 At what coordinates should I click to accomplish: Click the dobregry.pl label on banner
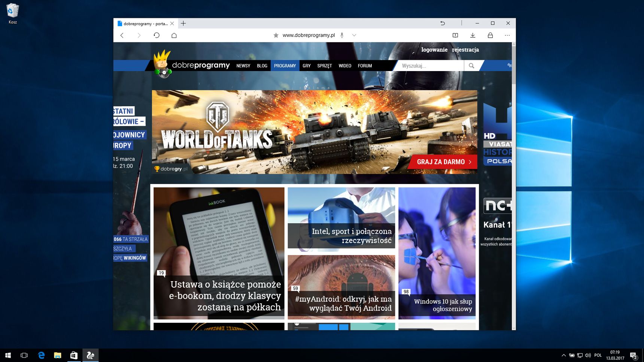click(x=171, y=169)
